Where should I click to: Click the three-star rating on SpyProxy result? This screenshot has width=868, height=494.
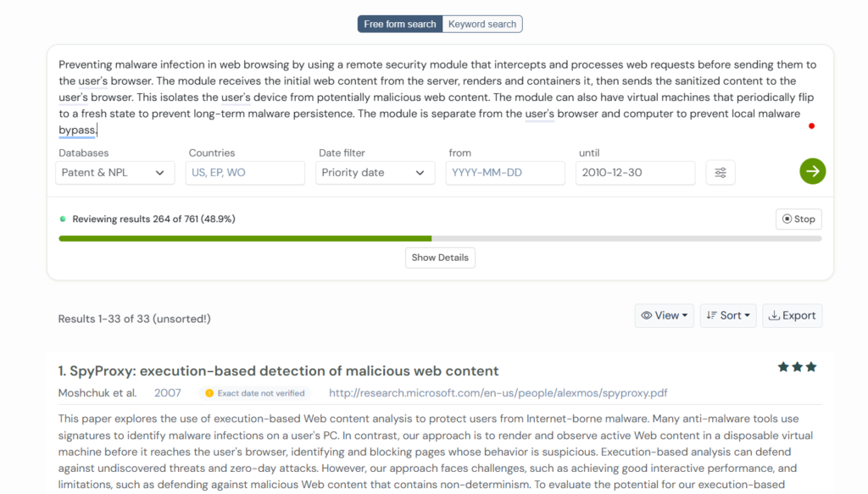(797, 367)
